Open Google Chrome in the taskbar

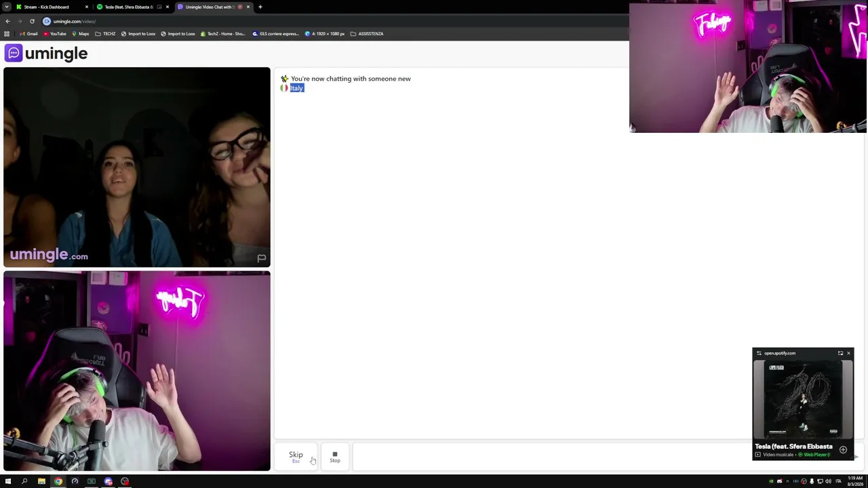(58, 481)
